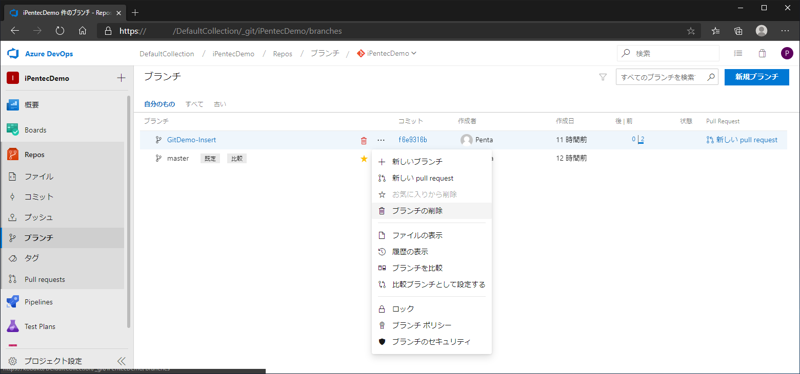Image resolution: width=800 pixels, height=374 pixels.
Task: Switch to 自分のもの tab
Action: (159, 104)
